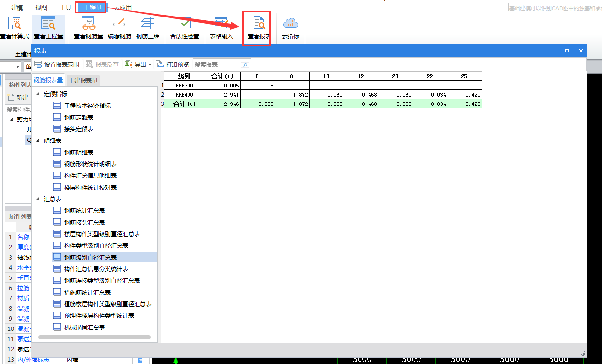602x364 pixels.
Task: Open 表格输入 tool
Action: 222,28
